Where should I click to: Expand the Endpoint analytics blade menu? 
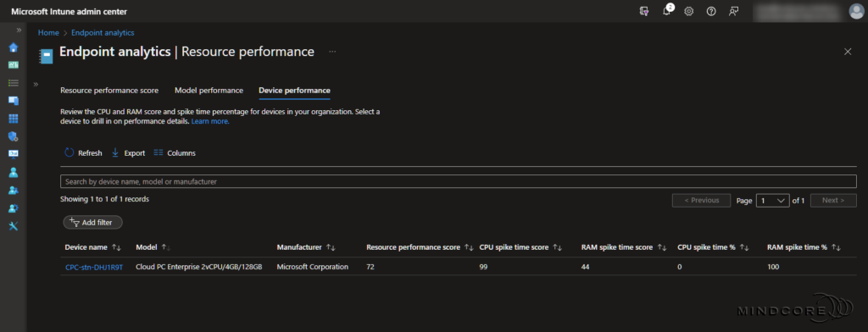[36, 84]
